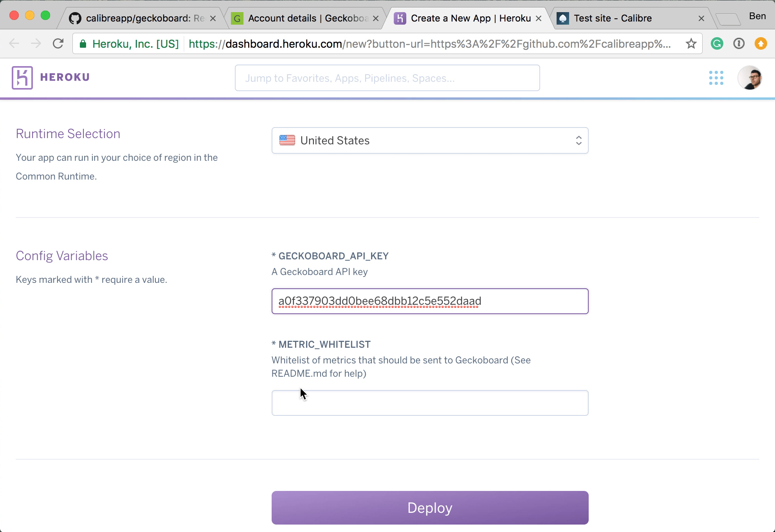The height and width of the screenshot is (532, 775).
Task: Click the Deploy button
Action: coord(430,508)
